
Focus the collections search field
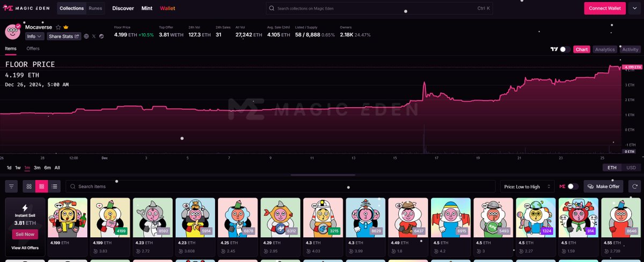(x=379, y=9)
